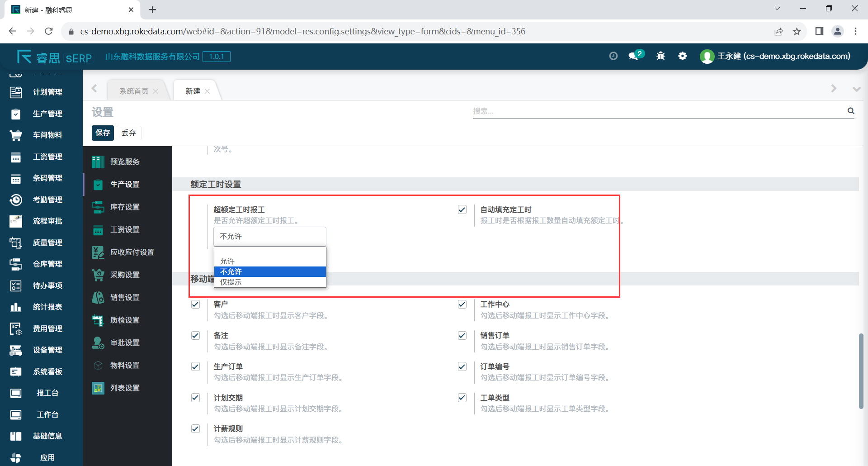868x466 pixels.
Task: Click into the 搜索 input field
Action: [656, 111]
